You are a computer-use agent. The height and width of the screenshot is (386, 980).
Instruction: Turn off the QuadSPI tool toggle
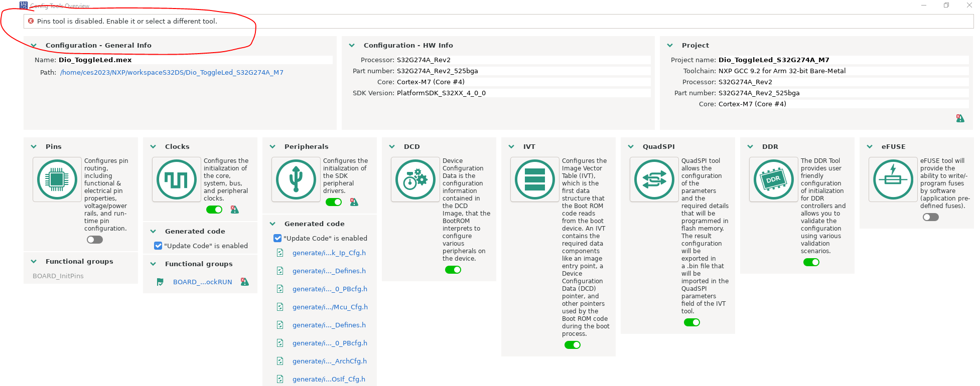692,322
